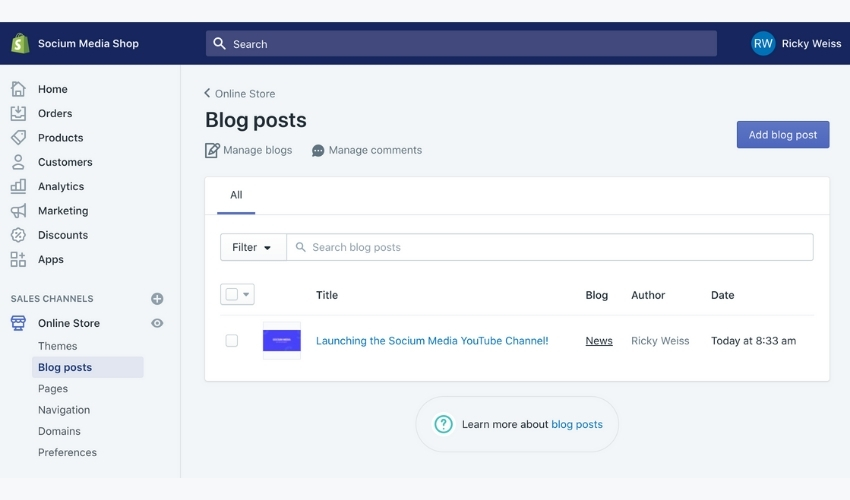Viewport: 850px width, 500px height.
Task: Open Orders in the sidebar
Action: click(x=55, y=113)
